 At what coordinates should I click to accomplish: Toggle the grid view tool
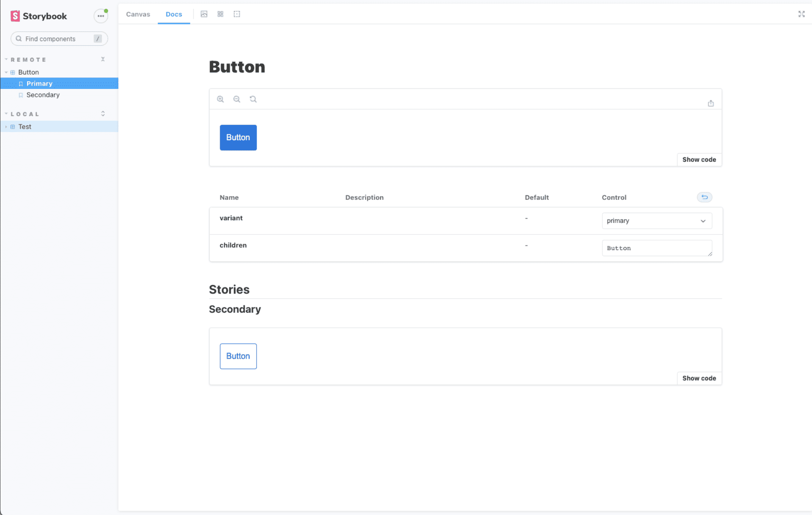[221, 14]
